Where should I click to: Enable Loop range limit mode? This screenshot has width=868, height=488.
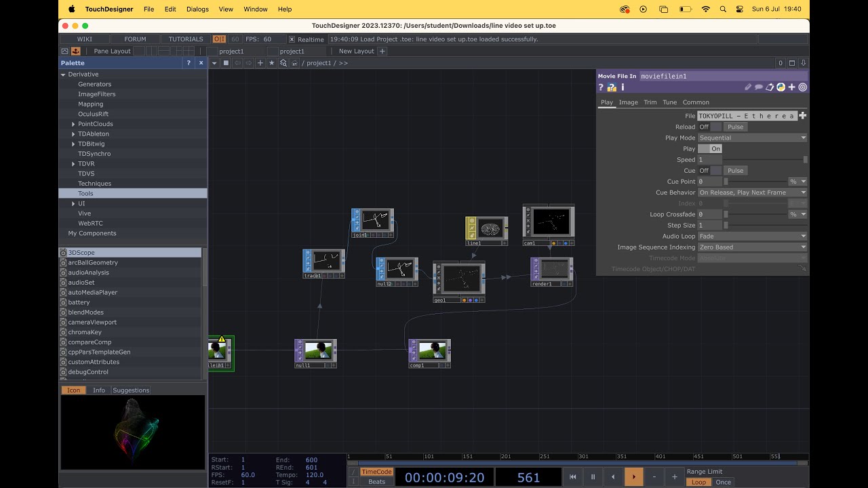point(698,482)
